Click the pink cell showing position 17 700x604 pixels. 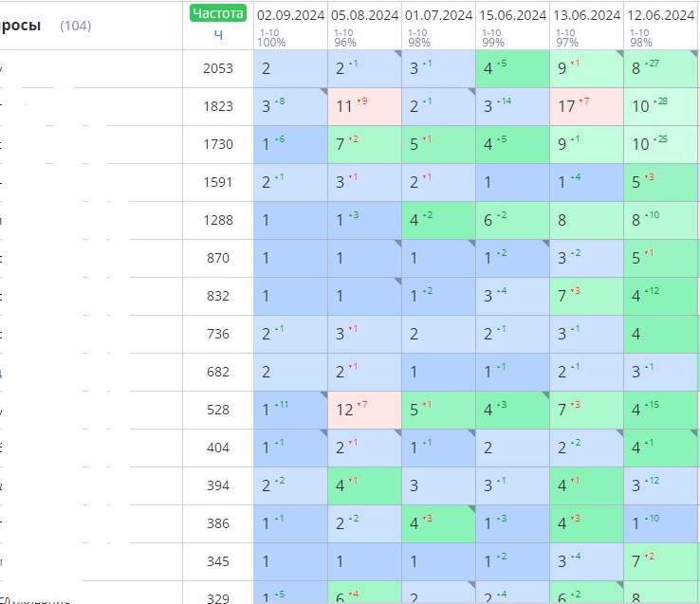pyautogui.click(x=586, y=106)
